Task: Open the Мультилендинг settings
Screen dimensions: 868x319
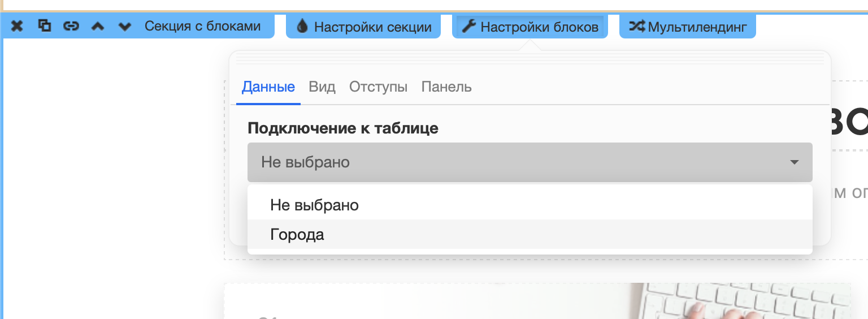Action: tap(688, 27)
